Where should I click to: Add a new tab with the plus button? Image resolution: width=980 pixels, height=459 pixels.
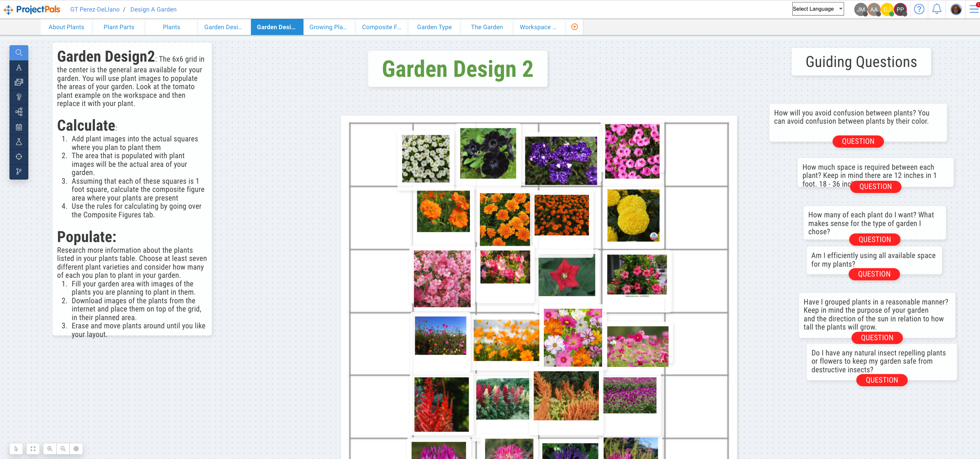point(574,27)
